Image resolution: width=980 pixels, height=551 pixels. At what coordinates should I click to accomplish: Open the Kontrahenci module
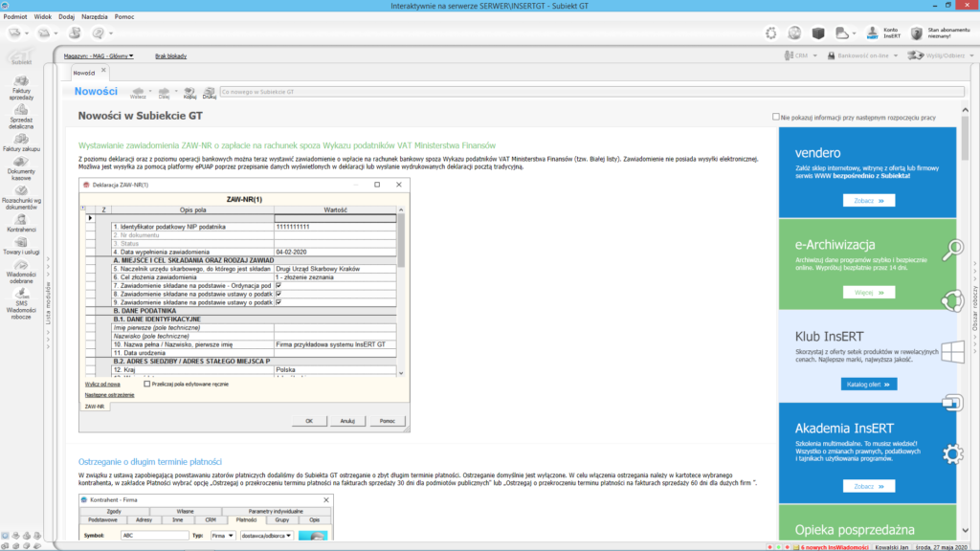pos(21,223)
